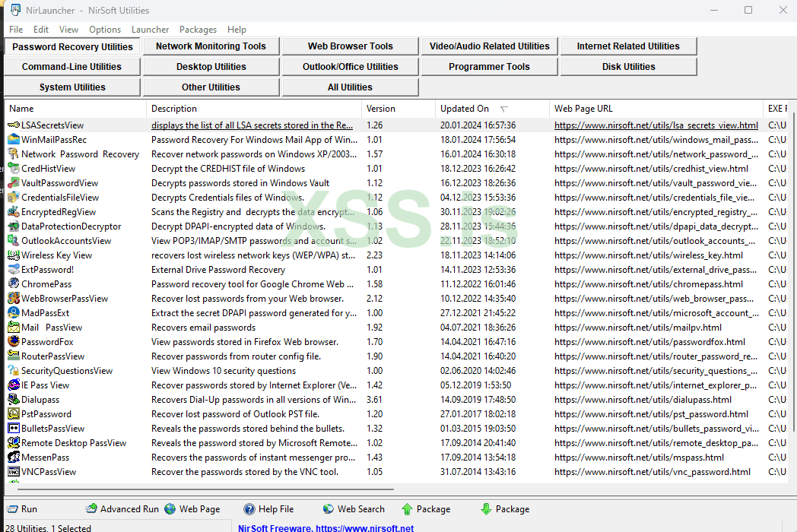Click the Network Password Recovery icon
Image resolution: width=797 pixels, height=532 pixels.
coord(14,154)
